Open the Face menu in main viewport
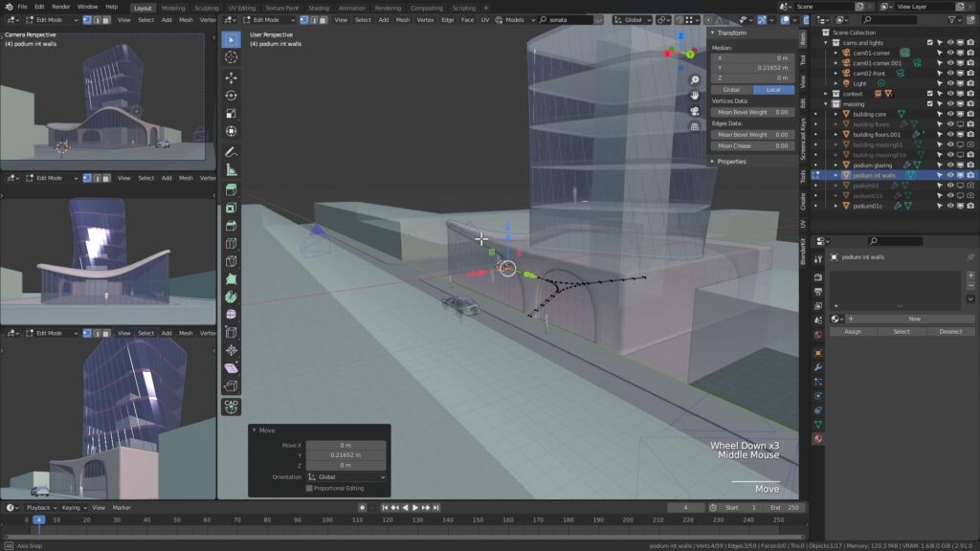Image resolution: width=980 pixels, height=551 pixels. click(467, 19)
